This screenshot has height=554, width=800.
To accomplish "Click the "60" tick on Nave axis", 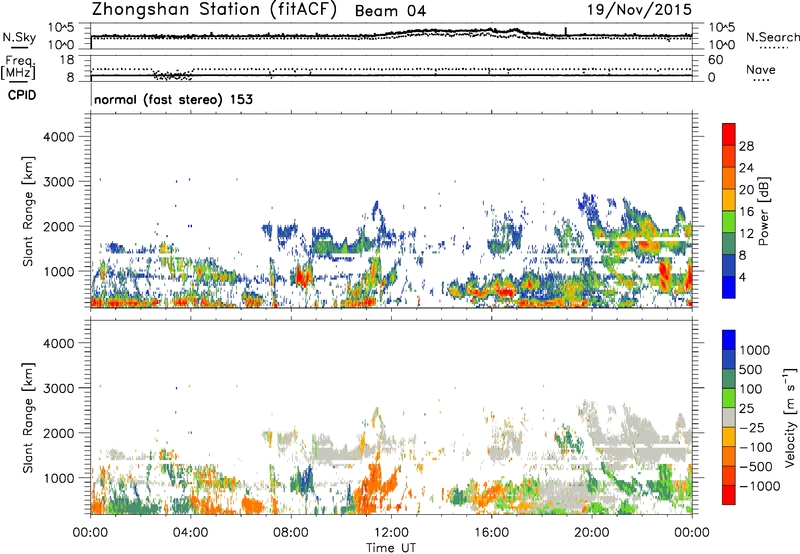I will click(x=715, y=60).
